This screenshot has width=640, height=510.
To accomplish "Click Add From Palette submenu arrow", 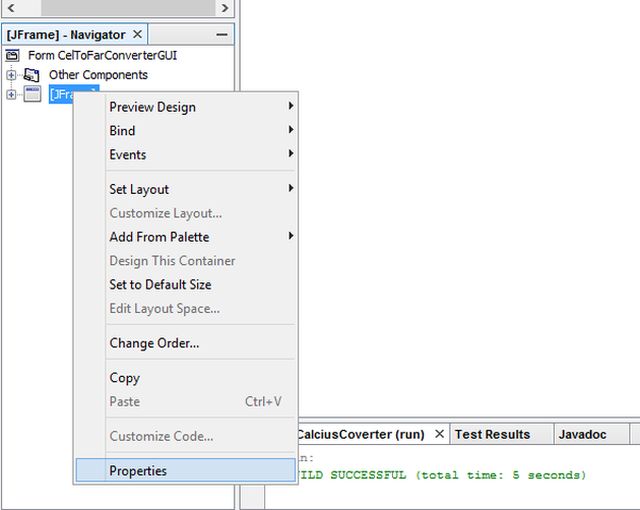I will (x=291, y=235).
